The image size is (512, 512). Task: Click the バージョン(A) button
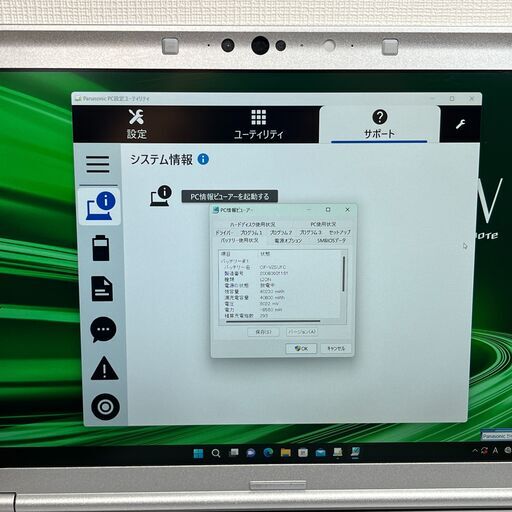pyautogui.click(x=302, y=332)
